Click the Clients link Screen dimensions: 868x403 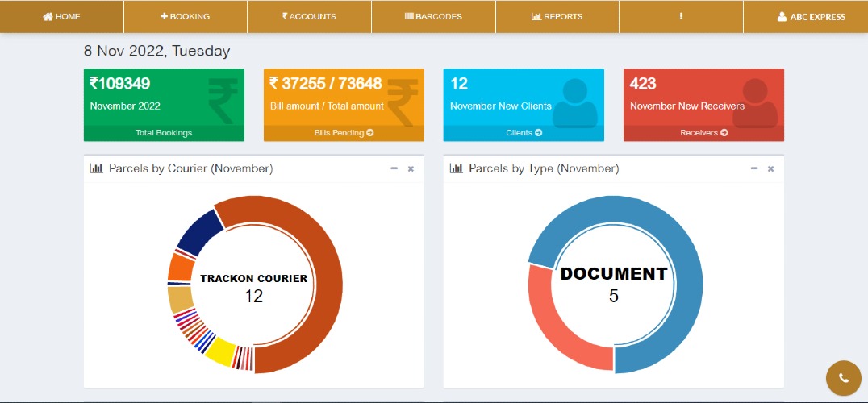[x=524, y=133]
